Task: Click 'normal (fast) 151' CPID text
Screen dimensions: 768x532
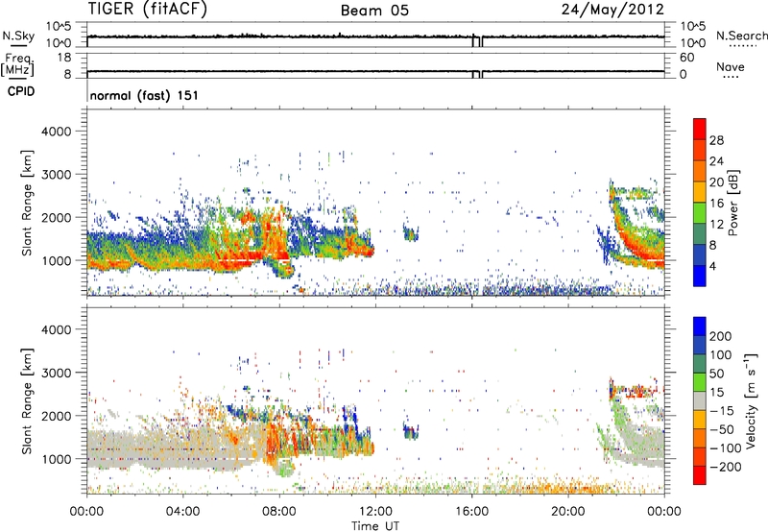Action: pos(144,95)
